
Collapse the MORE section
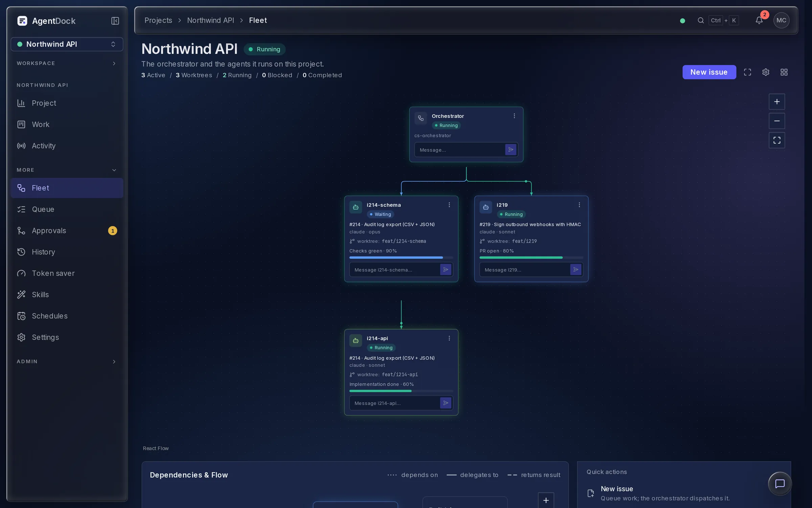click(x=67, y=170)
